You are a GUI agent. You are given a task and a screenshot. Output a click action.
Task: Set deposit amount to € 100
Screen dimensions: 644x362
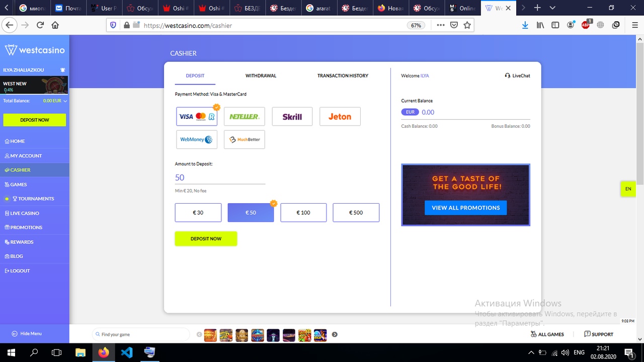click(x=303, y=213)
